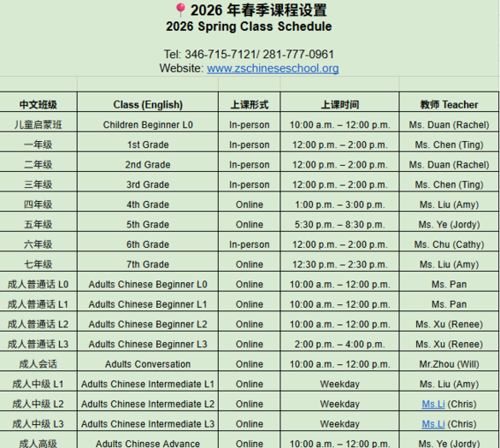Select the 中文班级 header cell
Screen dimensions: 500x448
(38, 102)
